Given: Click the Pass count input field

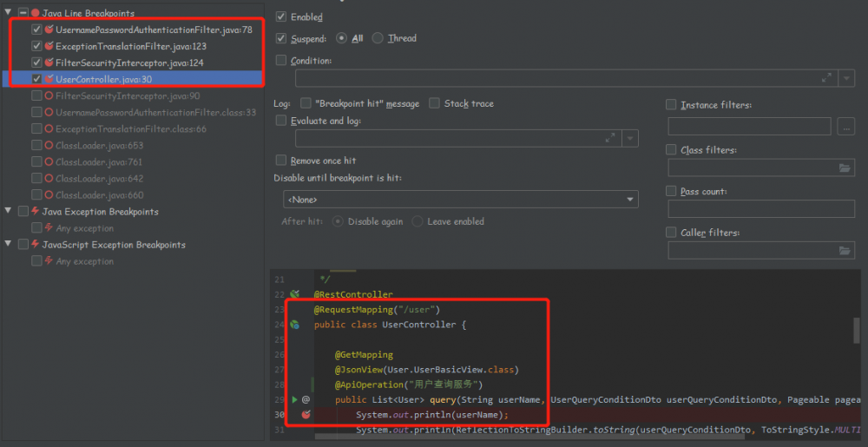Looking at the screenshot, I should [762, 208].
